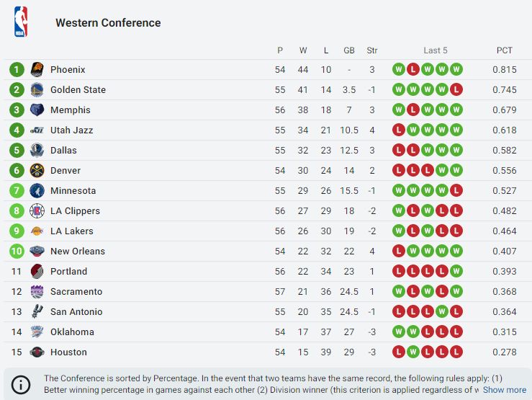Open the New Orleans team link

(78, 252)
